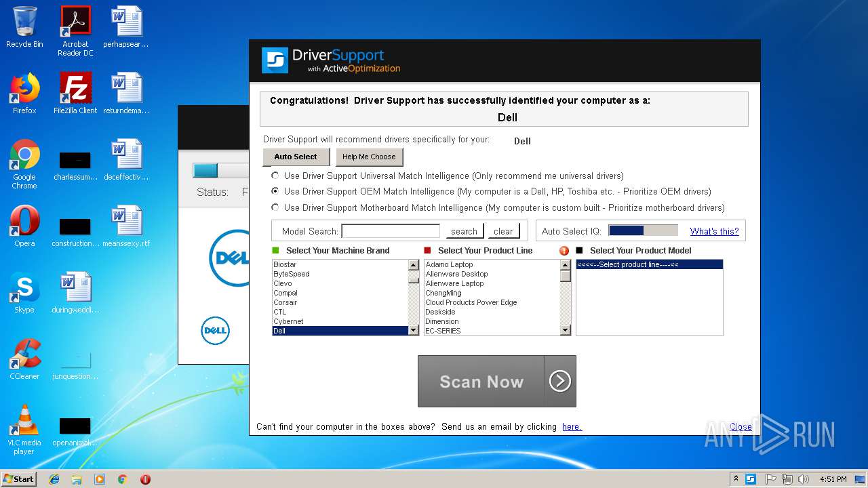Image resolution: width=868 pixels, height=488 pixels.
Task: Click the 'here.' email link
Action: [572, 427]
